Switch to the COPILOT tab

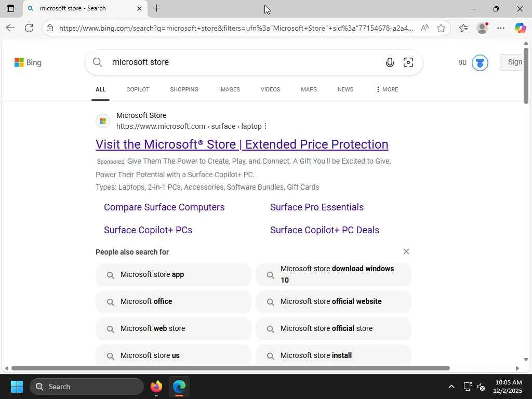pyautogui.click(x=138, y=89)
